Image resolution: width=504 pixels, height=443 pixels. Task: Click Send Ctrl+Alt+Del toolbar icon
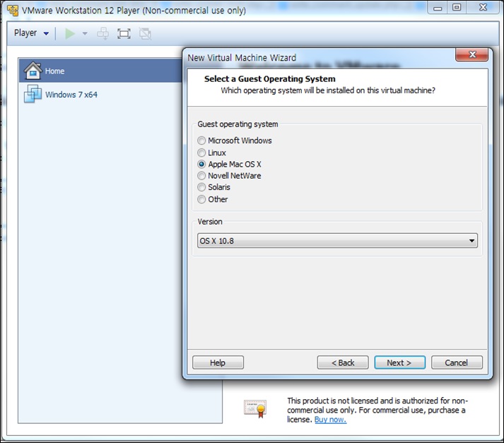(103, 33)
